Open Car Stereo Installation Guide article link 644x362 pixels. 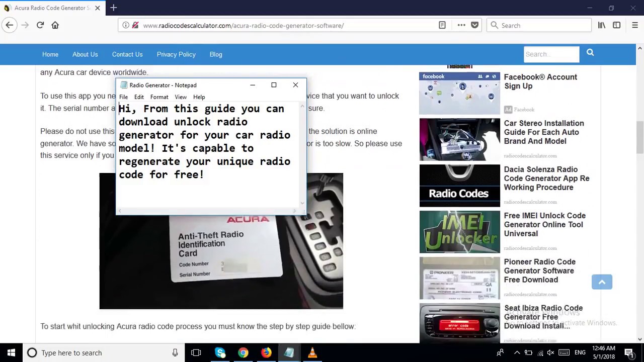pyautogui.click(x=544, y=132)
